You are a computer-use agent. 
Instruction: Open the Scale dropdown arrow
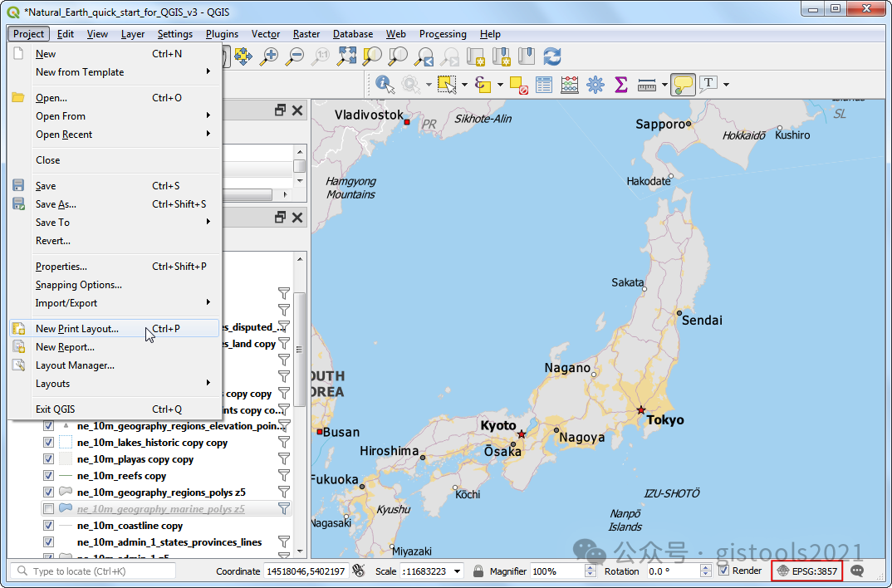pyautogui.click(x=458, y=571)
